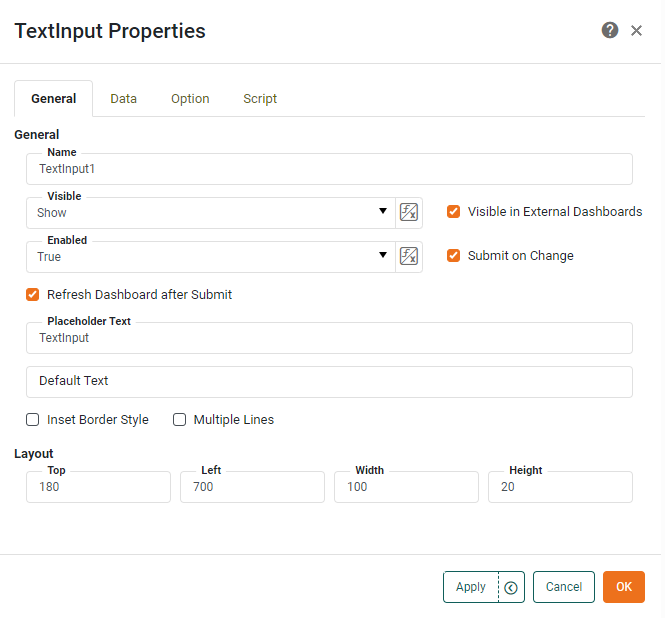The height and width of the screenshot is (618, 665).
Task: Expand the Enabled dropdown showing True
Action: coord(211,257)
